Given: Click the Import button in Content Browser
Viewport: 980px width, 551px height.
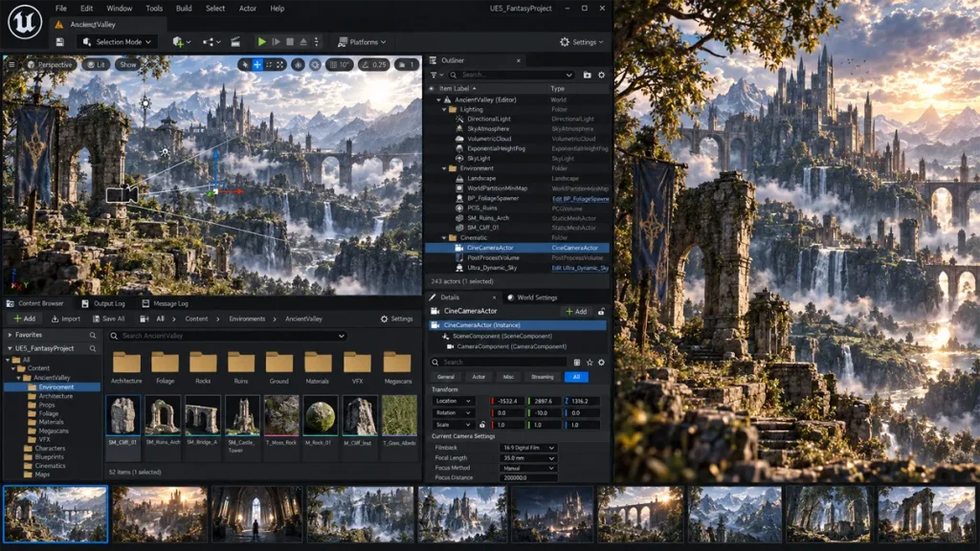Looking at the screenshot, I should 66,319.
